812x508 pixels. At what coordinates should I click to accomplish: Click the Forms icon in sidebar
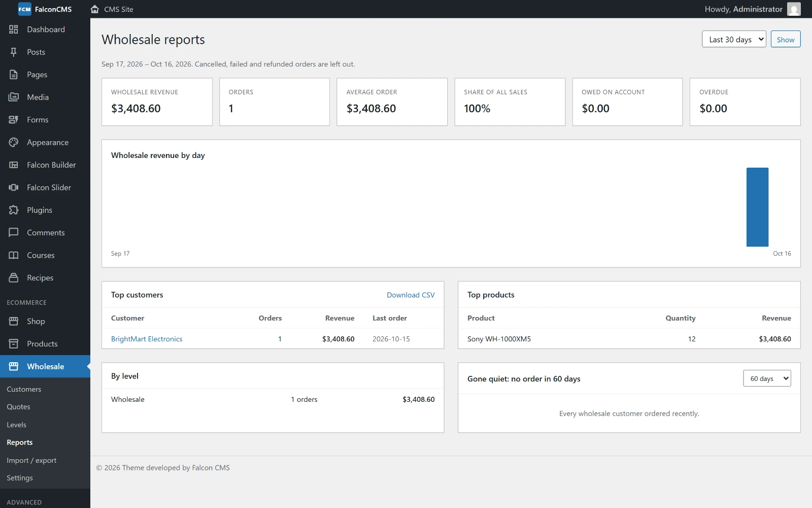click(14, 120)
